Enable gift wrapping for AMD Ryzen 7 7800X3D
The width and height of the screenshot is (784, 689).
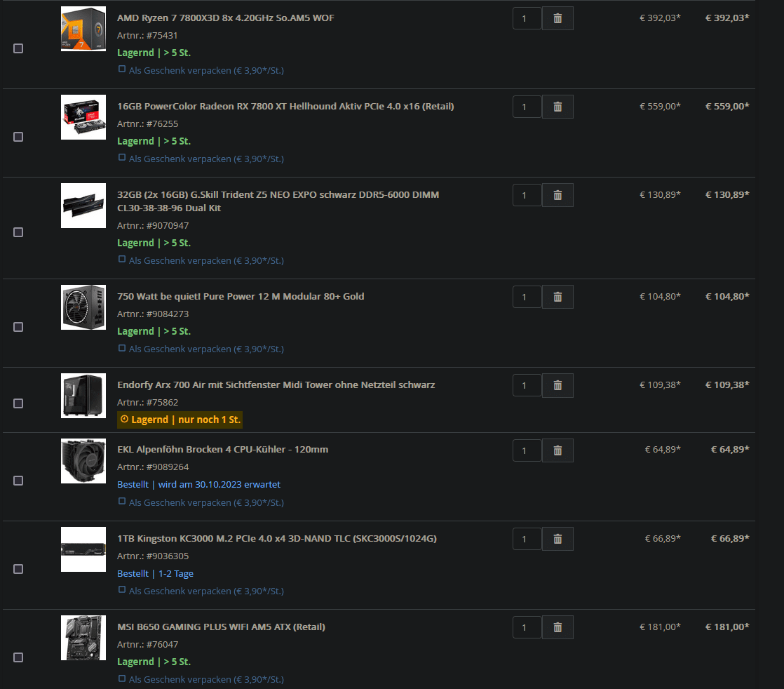pos(122,69)
